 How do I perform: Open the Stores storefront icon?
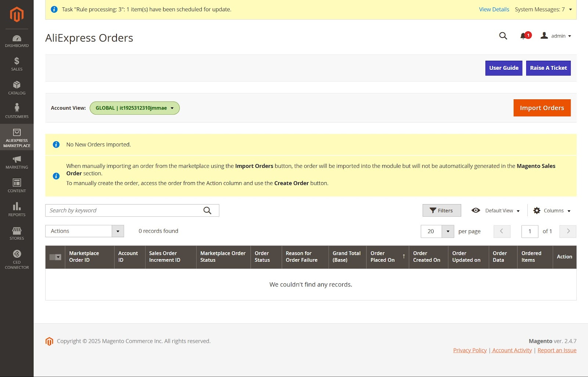[17, 233]
